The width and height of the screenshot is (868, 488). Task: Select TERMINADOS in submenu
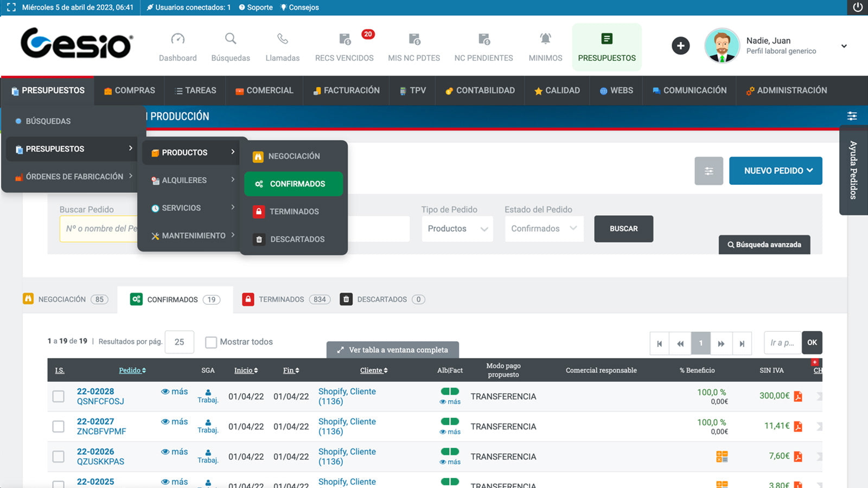(293, 211)
